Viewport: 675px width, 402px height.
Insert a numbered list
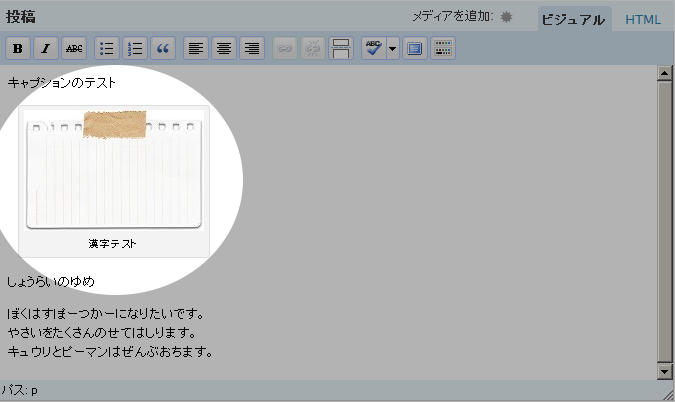pyautogui.click(x=136, y=48)
